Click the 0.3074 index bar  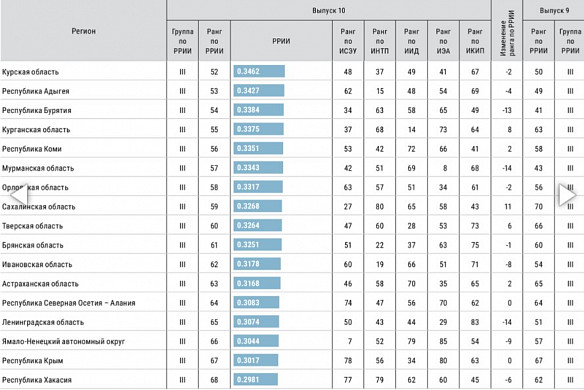coord(256,322)
